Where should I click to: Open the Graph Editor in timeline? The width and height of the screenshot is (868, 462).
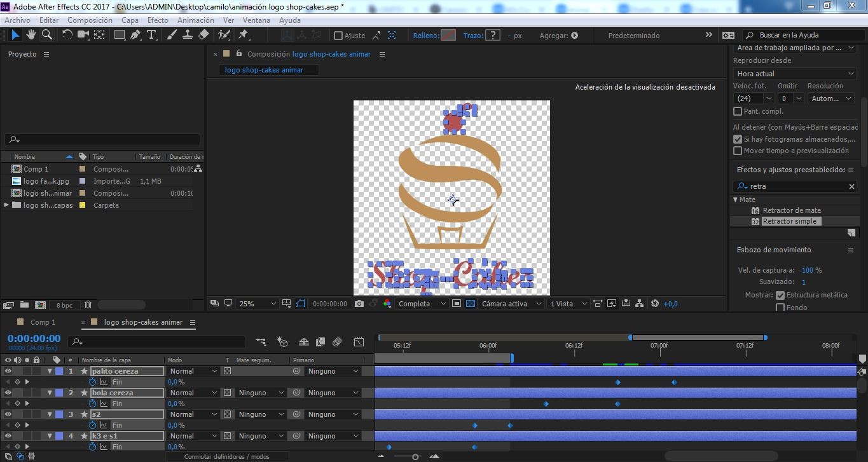(359, 342)
